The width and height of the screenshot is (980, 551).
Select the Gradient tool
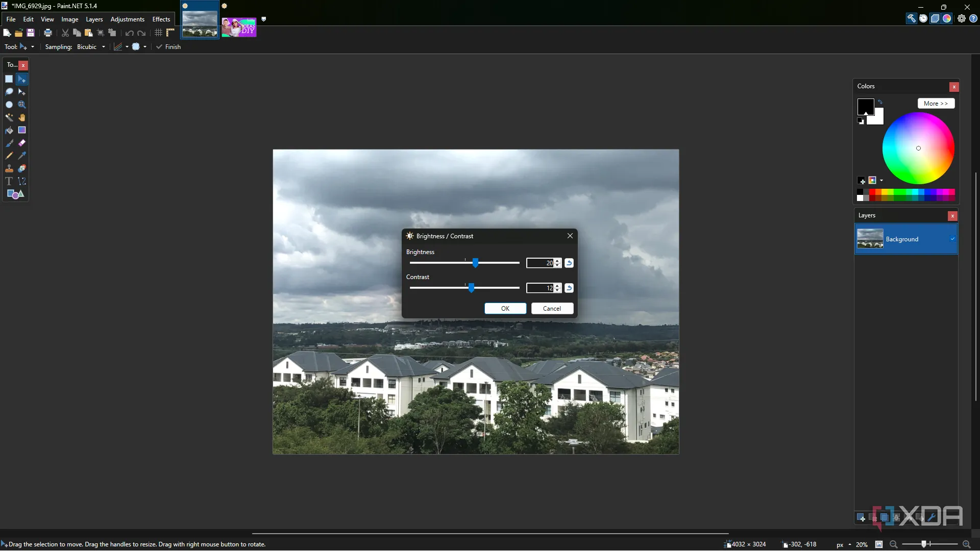tap(22, 130)
